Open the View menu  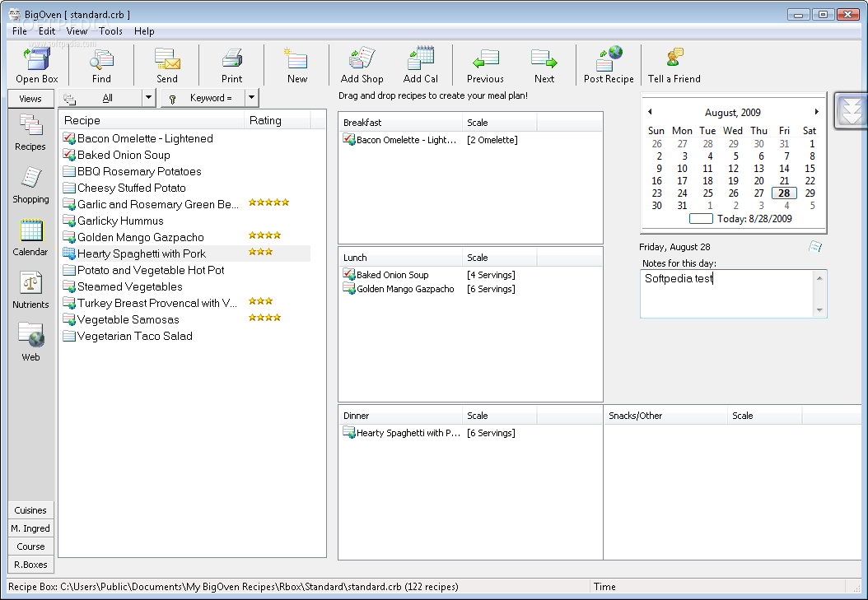click(x=77, y=31)
